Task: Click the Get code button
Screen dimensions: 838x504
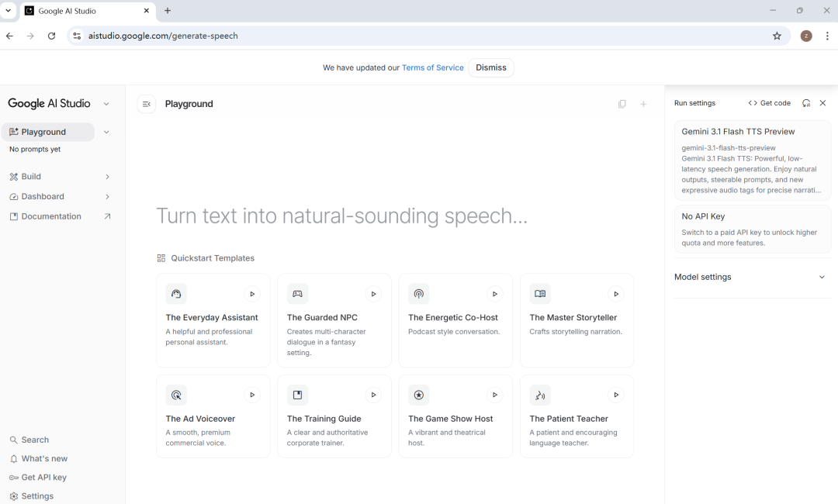Action: tap(770, 103)
